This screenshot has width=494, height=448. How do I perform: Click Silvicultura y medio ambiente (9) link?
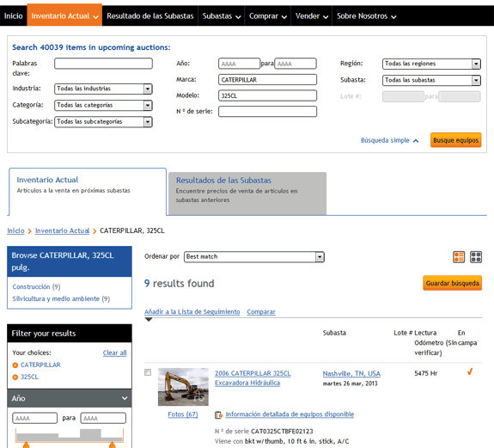tap(61, 298)
